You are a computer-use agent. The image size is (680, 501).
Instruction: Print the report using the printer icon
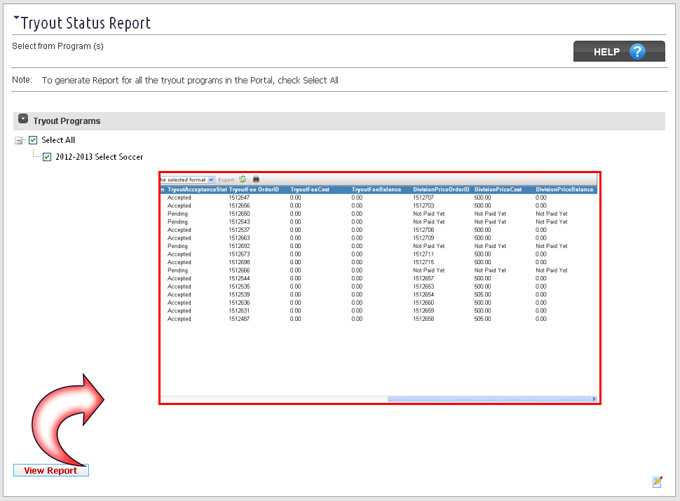coord(256,179)
